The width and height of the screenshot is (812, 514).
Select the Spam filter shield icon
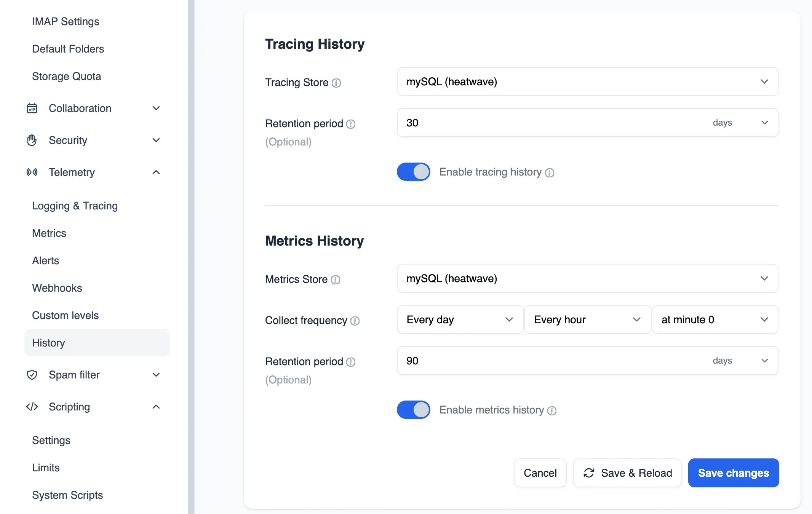[x=32, y=375]
